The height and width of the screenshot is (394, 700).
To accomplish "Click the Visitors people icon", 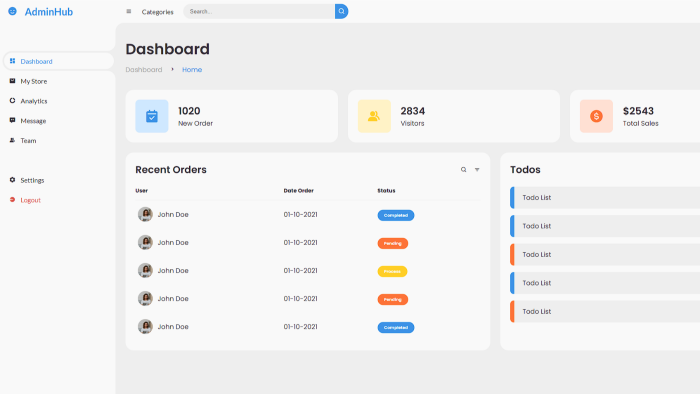I will [x=374, y=116].
